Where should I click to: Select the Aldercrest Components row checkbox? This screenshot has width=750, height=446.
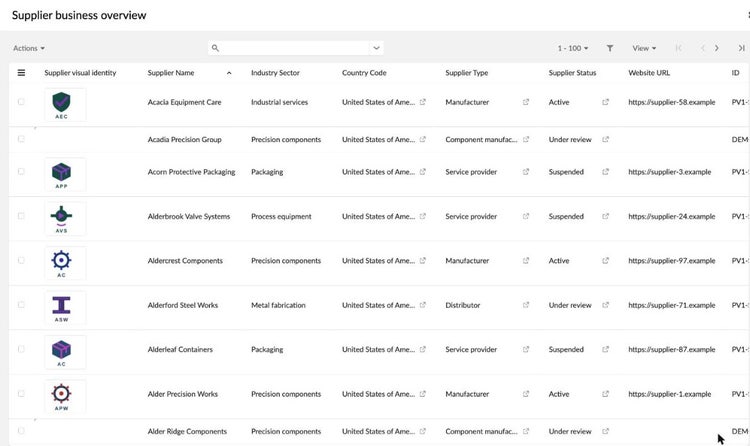click(x=21, y=260)
